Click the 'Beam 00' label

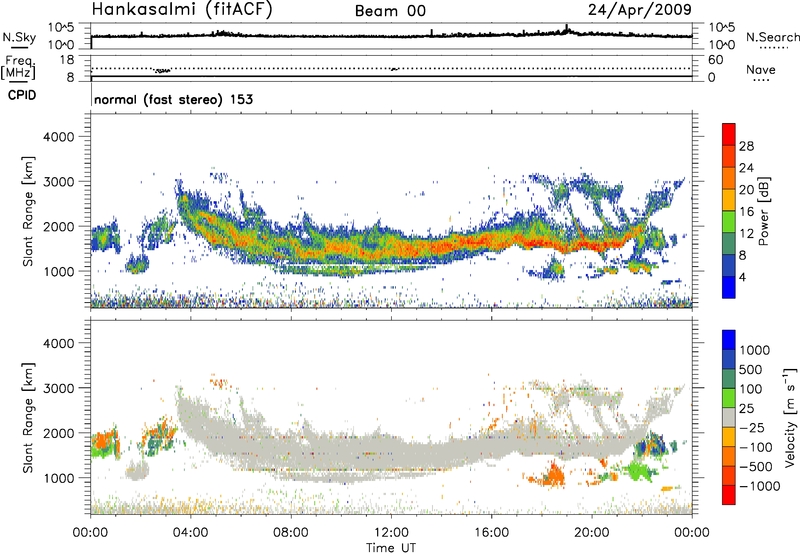click(x=390, y=11)
